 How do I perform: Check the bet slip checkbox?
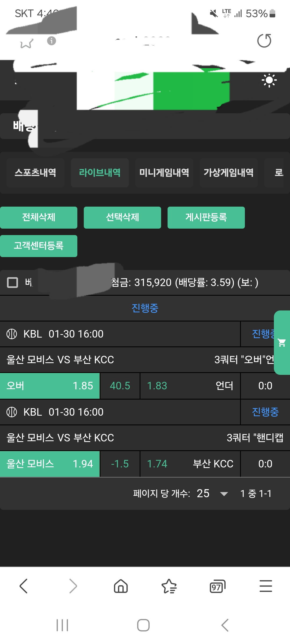(12, 283)
